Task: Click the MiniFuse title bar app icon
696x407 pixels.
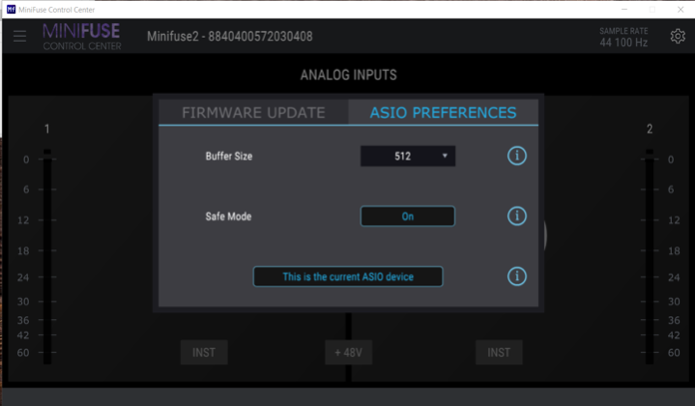Action: pyautogui.click(x=11, y=9)
